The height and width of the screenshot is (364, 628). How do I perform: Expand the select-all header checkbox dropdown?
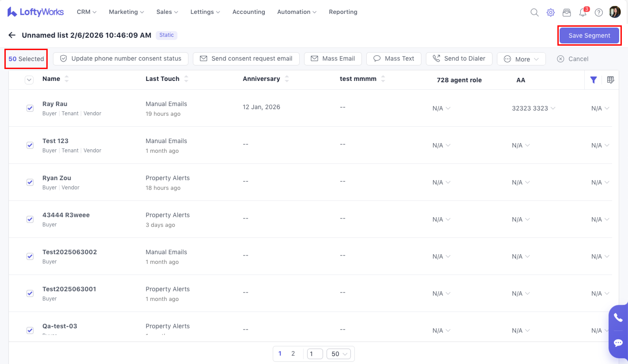pyautogui.click(x=29, y=80)
